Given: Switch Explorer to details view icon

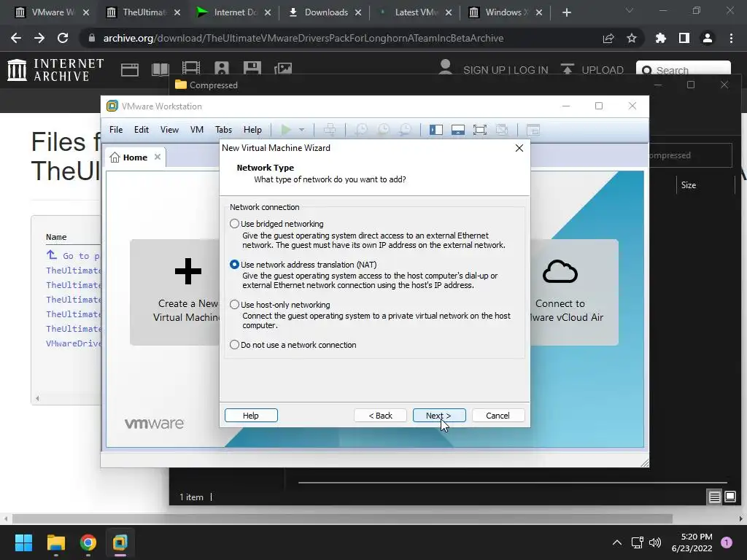Looking at the screenshot, I should 715,497.
